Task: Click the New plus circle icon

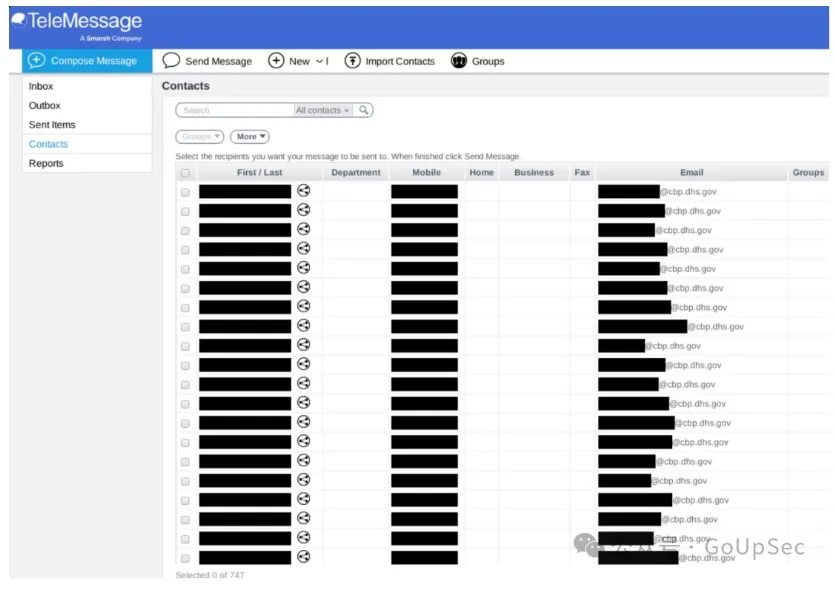Action: tap(276, 61)
